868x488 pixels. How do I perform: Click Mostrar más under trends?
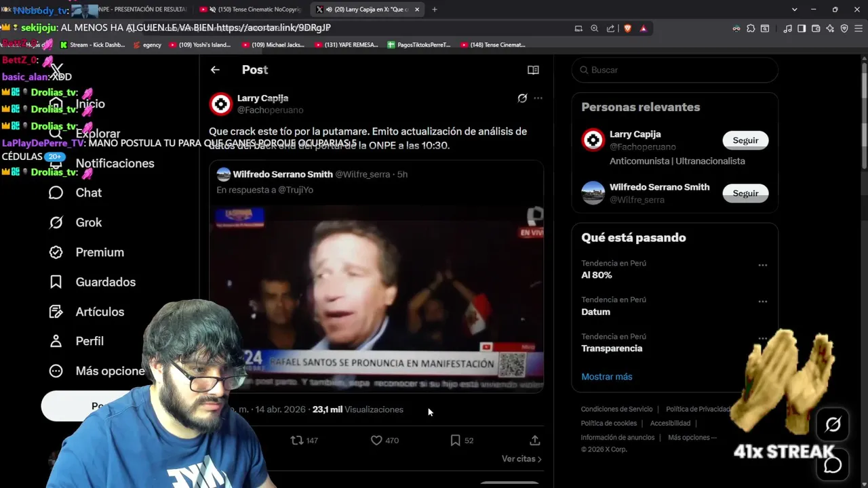pos(606,377)
